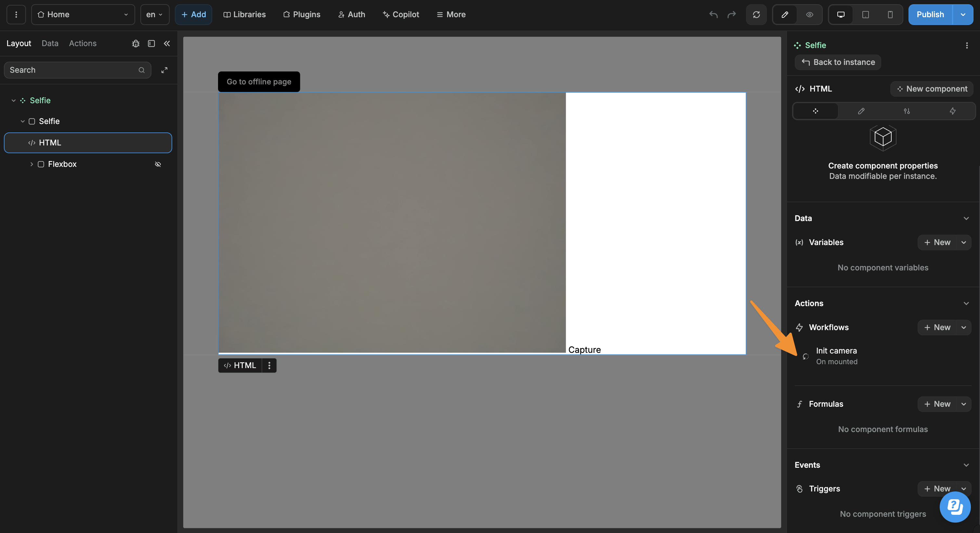The height and width of the screenshot is (533, 980).
Task: Expand the Flexbox tree item
Action: pyautogui.click(x=32, y=164)
